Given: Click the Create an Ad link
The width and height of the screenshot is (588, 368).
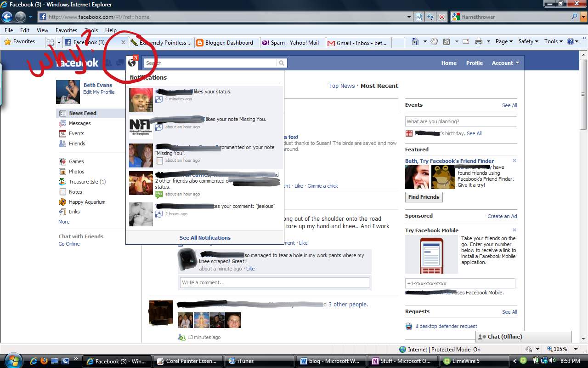Looking at the screenshot, I should tap(502, 216).
